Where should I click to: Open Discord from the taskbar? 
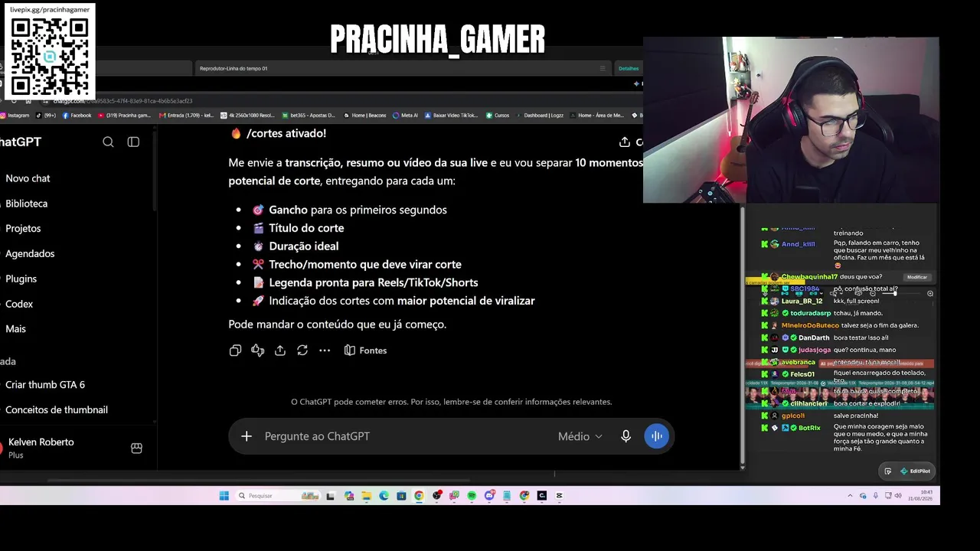tap(489, 496)
